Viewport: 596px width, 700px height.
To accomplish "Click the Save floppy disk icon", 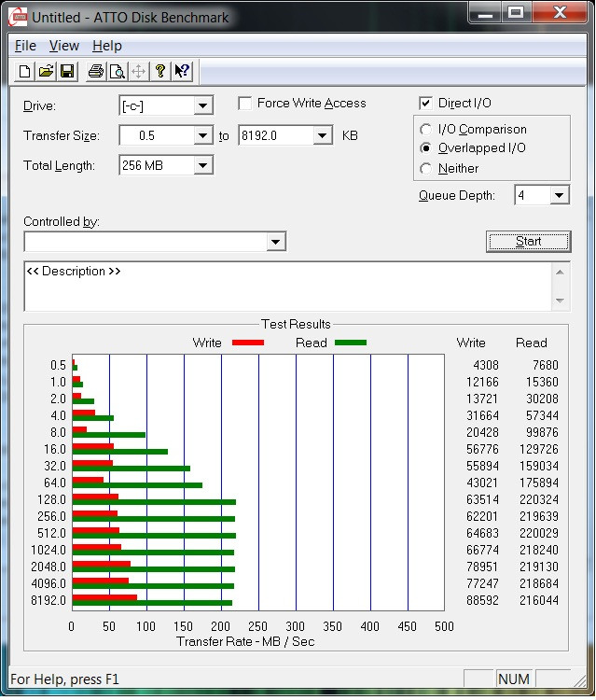I will tap(67, 71).
